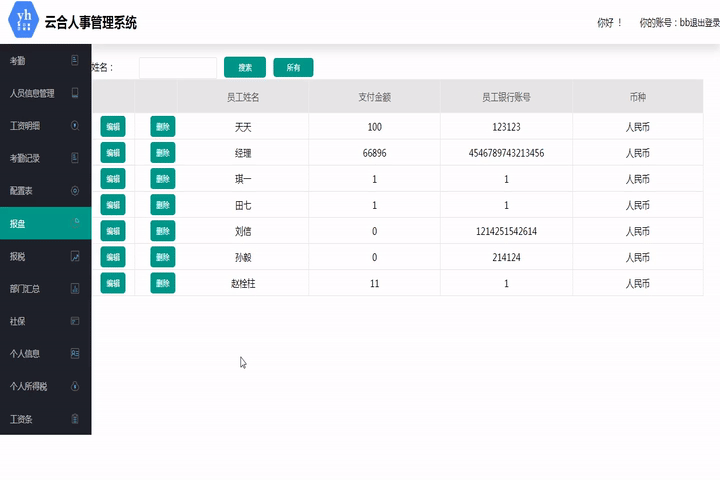
Task: Edit the record for employee 天天
Action: pyautogui.click(x=113, y=126)
